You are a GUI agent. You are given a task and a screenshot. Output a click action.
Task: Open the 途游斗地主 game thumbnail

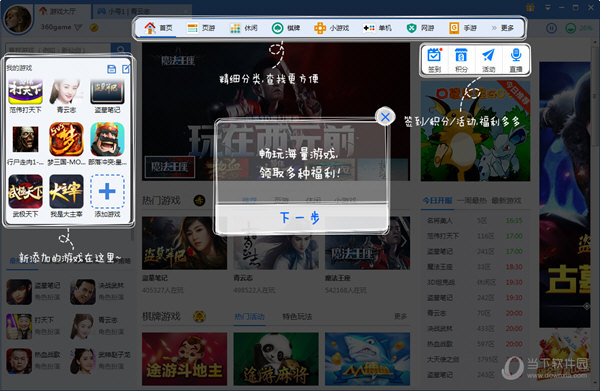[x=184, y=359]
